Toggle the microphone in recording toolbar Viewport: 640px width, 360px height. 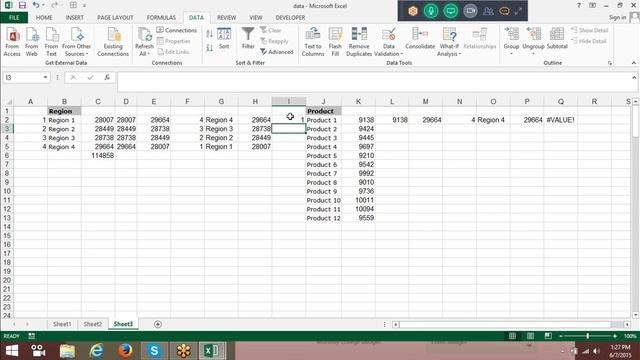click(431, 11)
